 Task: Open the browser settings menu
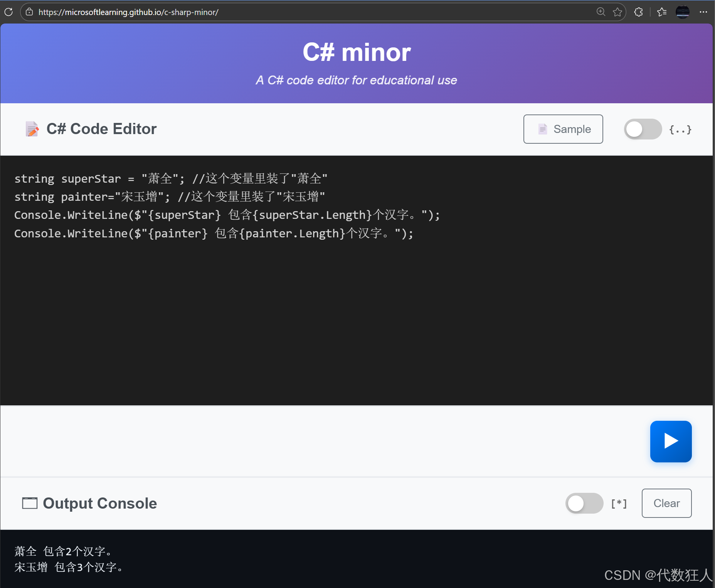click(x=704, y=12)
